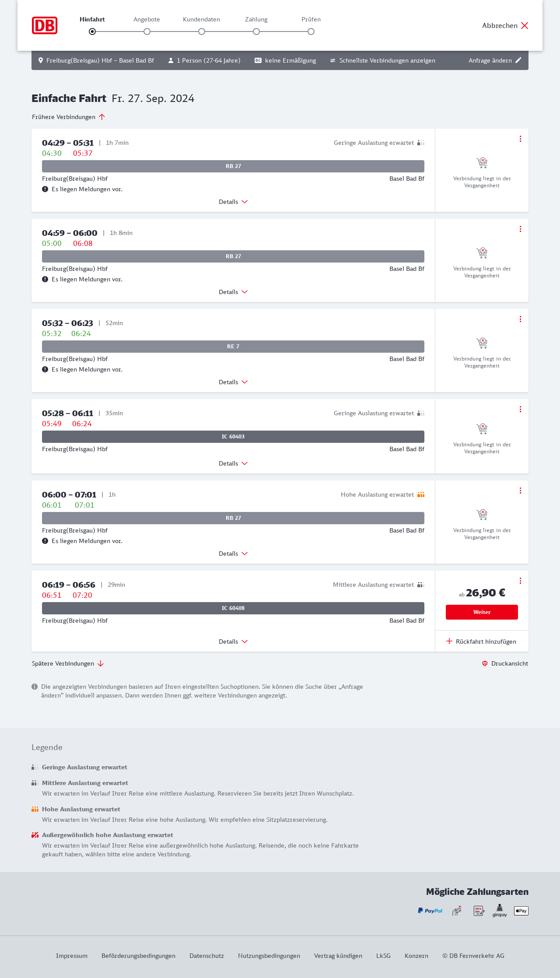Image resolution: width=560 pixels, height=978 pixels.
Task: Expand Details for the 04:29 RB 27 connection
Action: click(x=233, y=202)
